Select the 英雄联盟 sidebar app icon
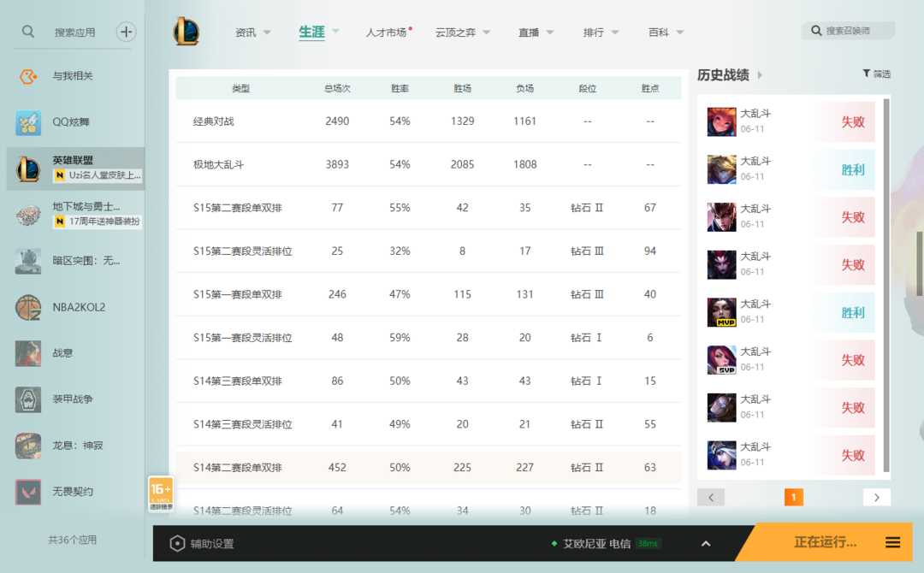Image resolution: width=924 pixels, height=573 pixels. [28, 168]
